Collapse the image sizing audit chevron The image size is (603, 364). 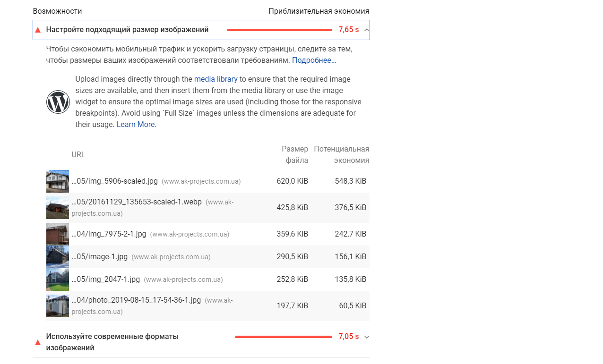click(367, 30)
